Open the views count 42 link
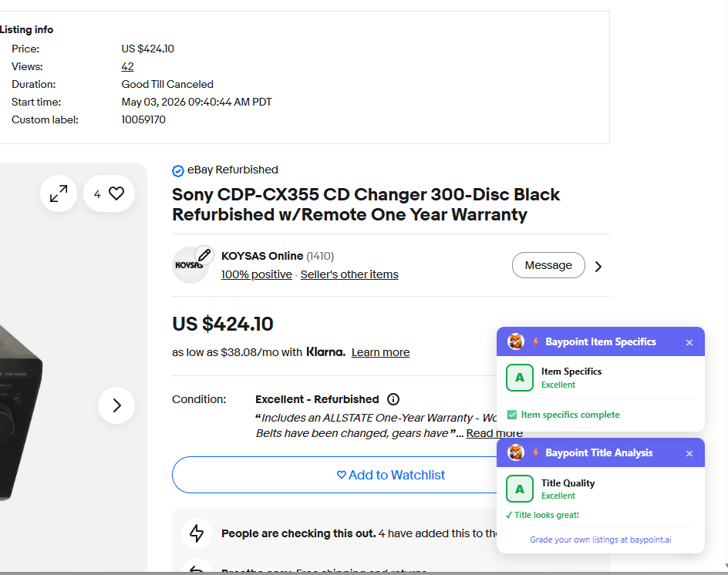 [128, 66]
